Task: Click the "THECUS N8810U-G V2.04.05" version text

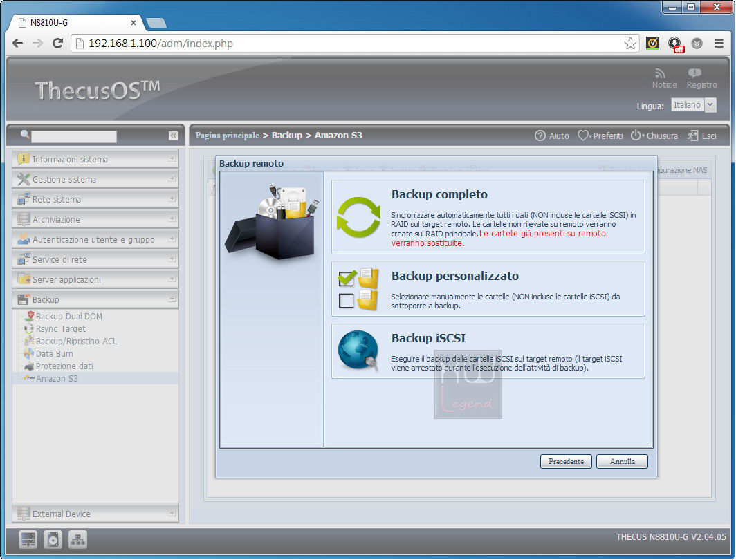Action: click(x=671, y=537)
